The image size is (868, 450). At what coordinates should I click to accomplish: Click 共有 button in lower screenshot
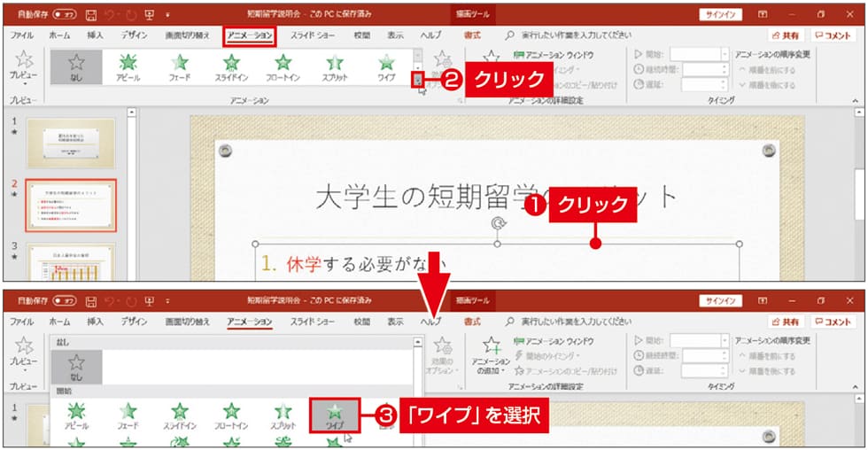(786, 322)
